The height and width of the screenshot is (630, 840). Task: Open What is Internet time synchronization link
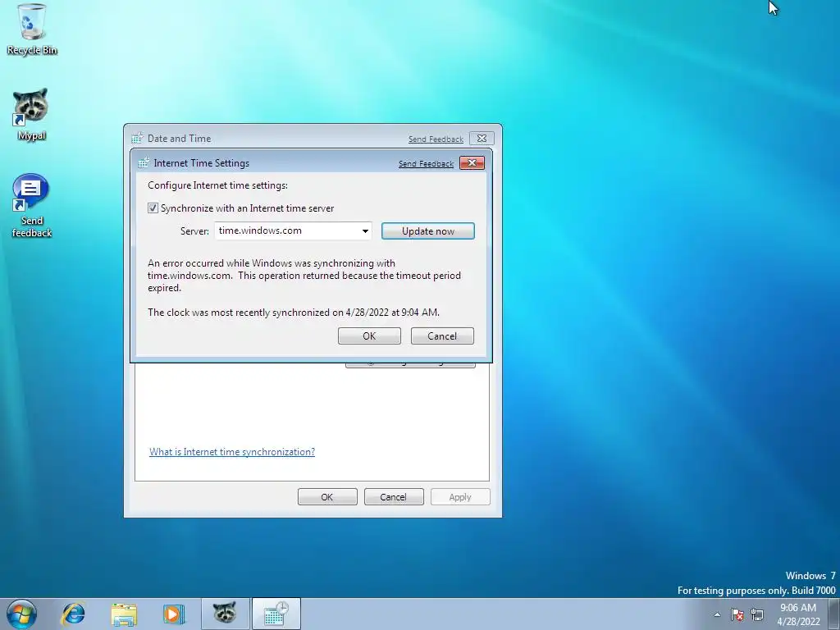tap(232, 452)
